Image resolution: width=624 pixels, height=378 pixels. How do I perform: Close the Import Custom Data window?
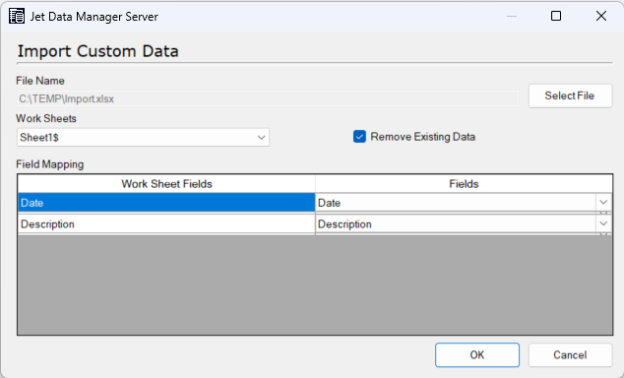click(x=601, y=16)
